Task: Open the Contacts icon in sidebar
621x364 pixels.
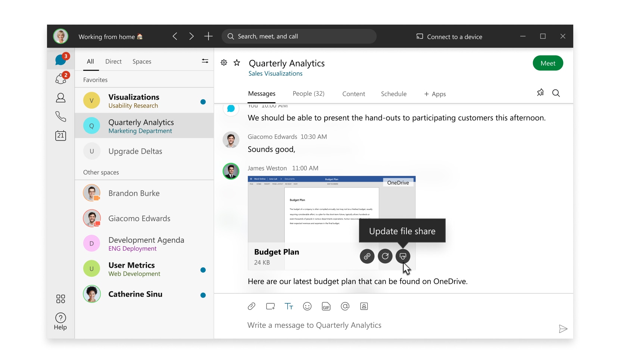Action: click(60, 98)
